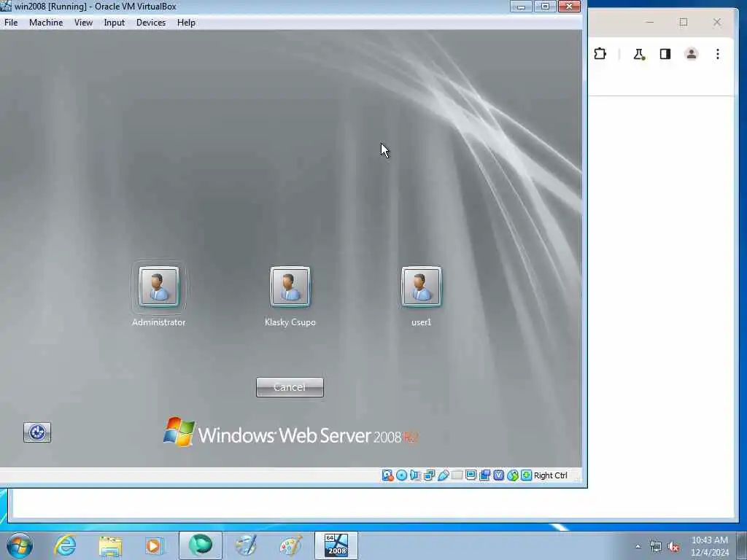
Task: Click the Klasky Csupo name label
Action: point(290,322)
